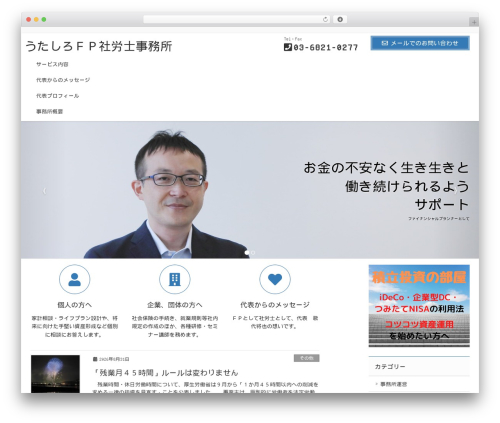Go to the next hero slide
The width and height of the screenshot is (500, 423).
click(456, 191)
